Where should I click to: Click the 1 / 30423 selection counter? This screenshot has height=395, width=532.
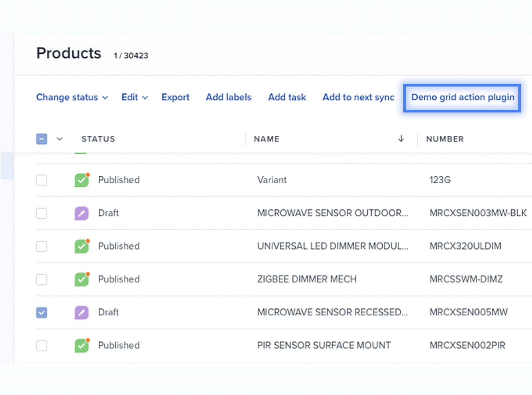[131, 56]
